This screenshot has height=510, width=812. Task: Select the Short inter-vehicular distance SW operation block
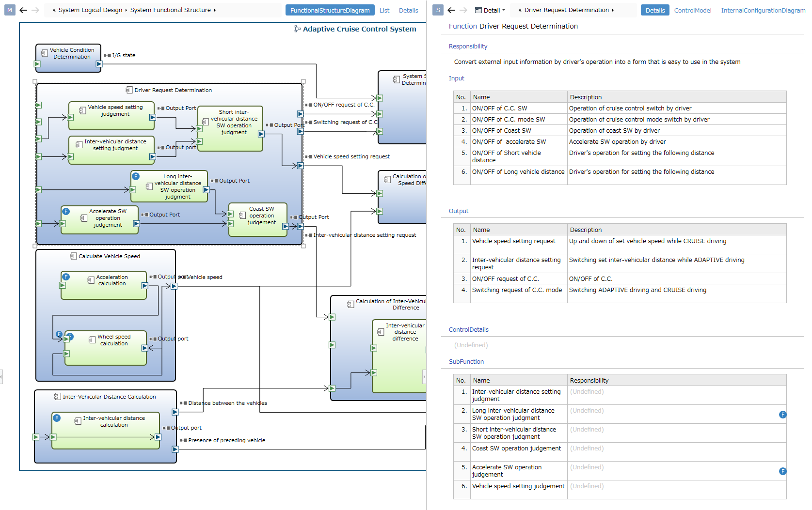point(230,129)
